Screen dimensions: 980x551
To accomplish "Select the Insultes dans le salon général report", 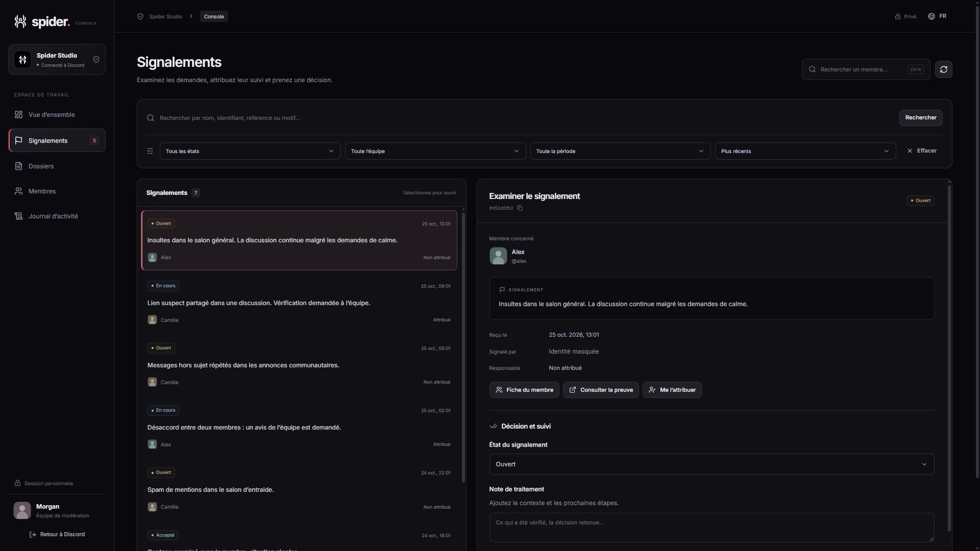I will 299,240.
